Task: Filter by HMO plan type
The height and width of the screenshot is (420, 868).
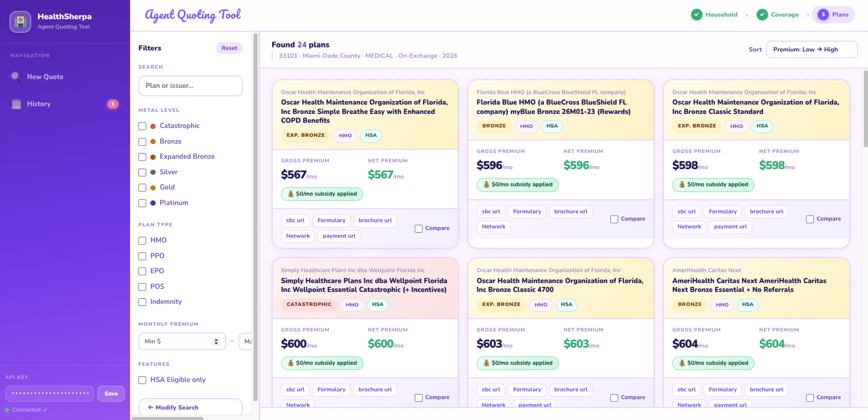Action: coord(142,240)
